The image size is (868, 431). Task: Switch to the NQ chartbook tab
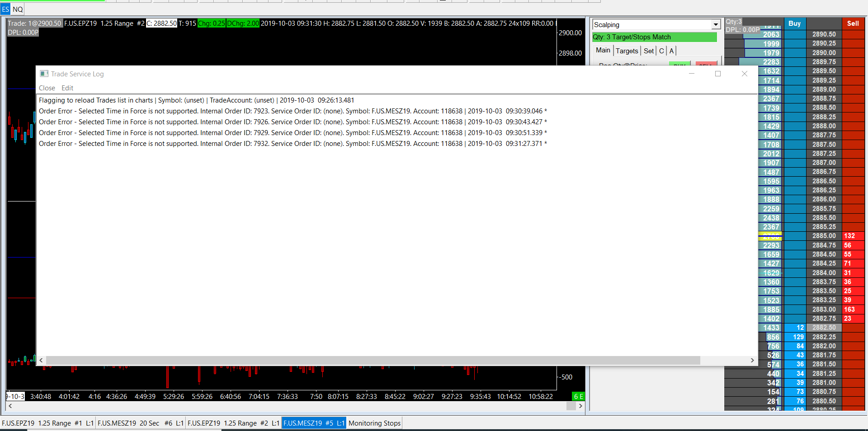(18, 9)
